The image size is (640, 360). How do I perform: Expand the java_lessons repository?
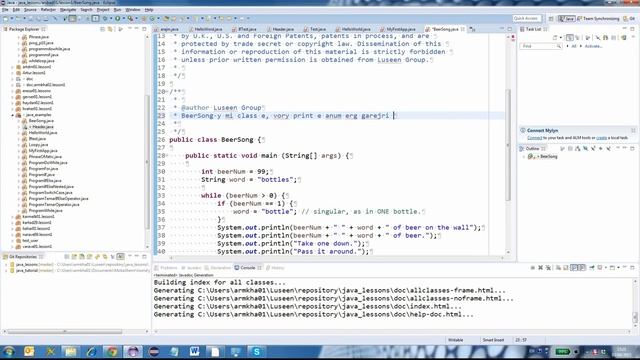pos(6,265)
